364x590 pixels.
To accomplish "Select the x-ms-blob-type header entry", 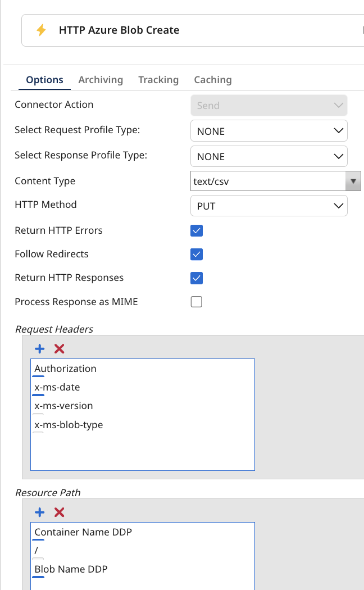I will click(x=69, y=425).
